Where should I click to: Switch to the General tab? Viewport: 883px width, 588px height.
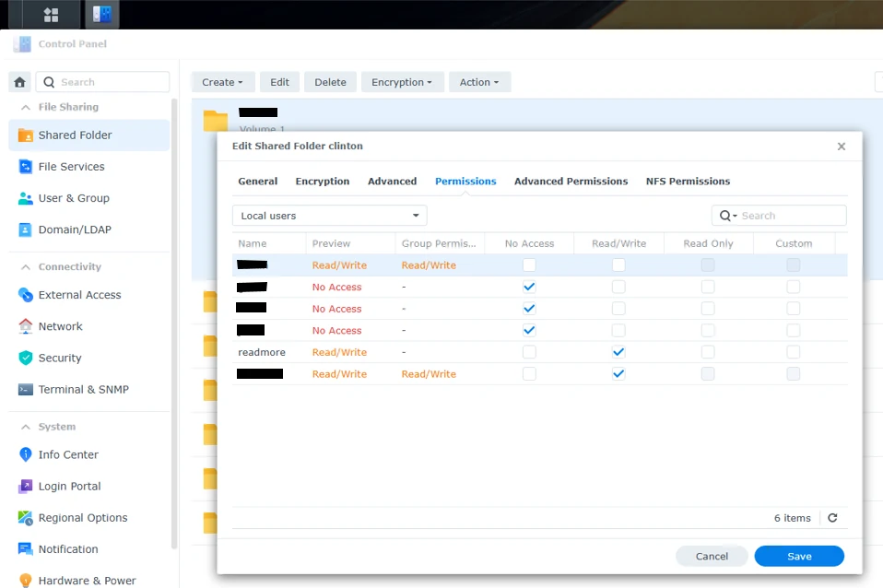(258, 182)
